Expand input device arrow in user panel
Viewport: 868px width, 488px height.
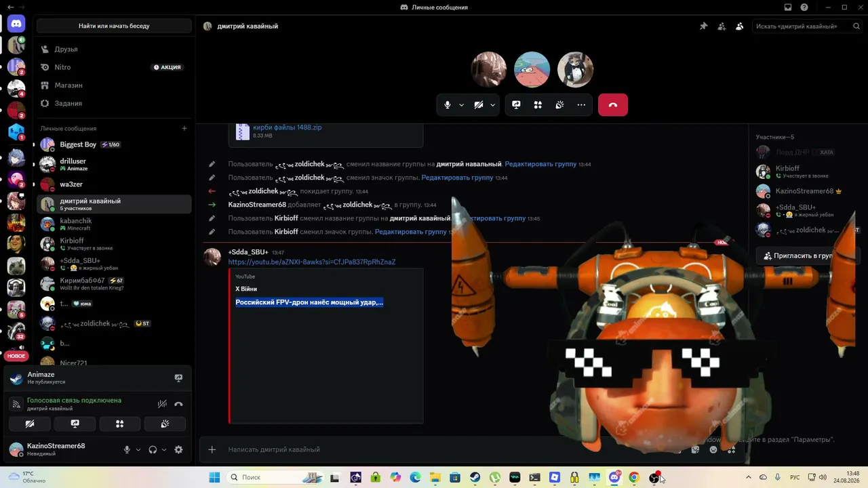pyautogui.click(x=138, y=449)
